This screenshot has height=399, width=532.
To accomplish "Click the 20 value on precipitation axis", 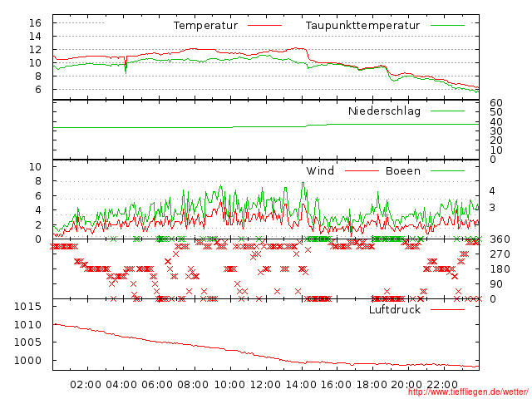I will (496, 140).
